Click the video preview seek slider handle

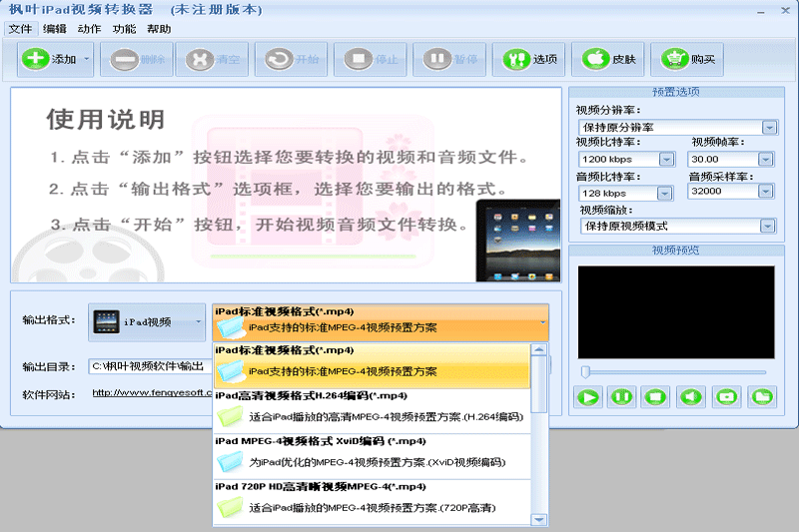585,372
